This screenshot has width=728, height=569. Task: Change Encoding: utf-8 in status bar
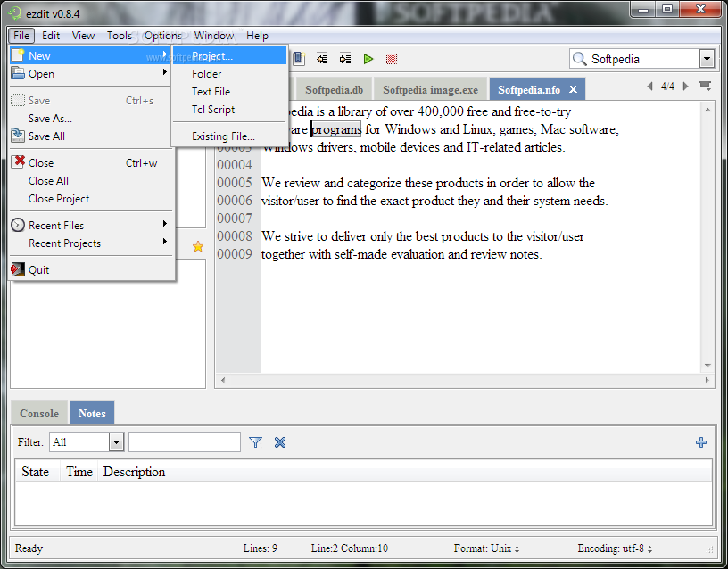[x=616, y=548]
